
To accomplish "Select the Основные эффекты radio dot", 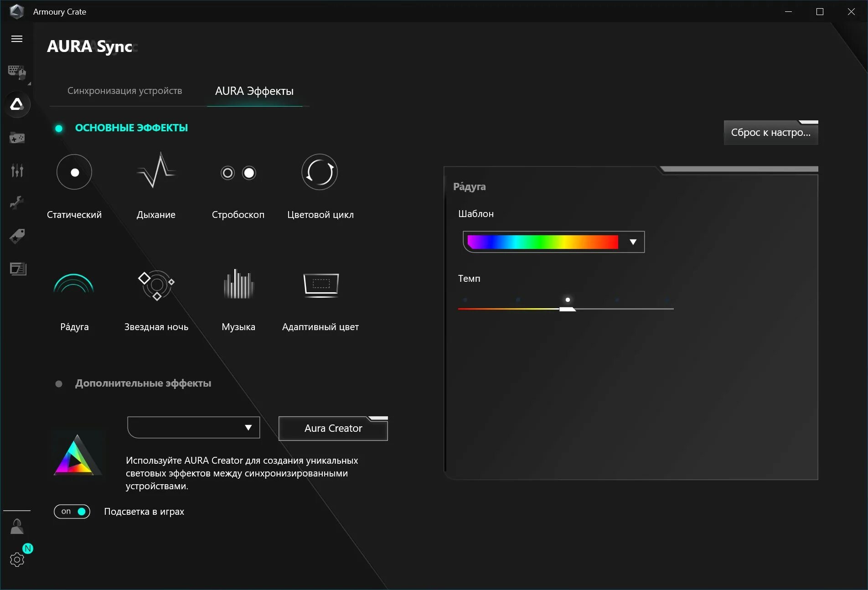I will click(x=59, y=128).
